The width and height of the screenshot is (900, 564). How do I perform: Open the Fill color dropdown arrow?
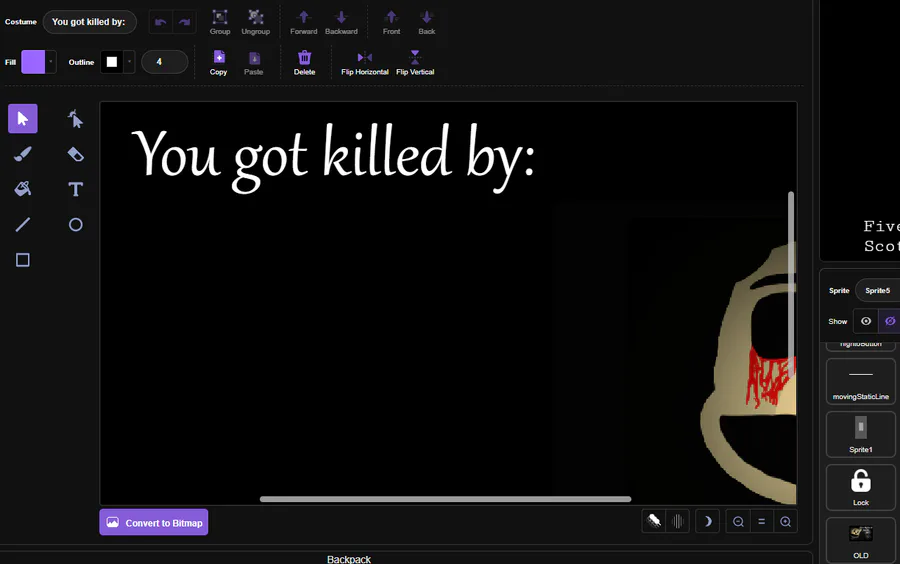coord(51,62)
